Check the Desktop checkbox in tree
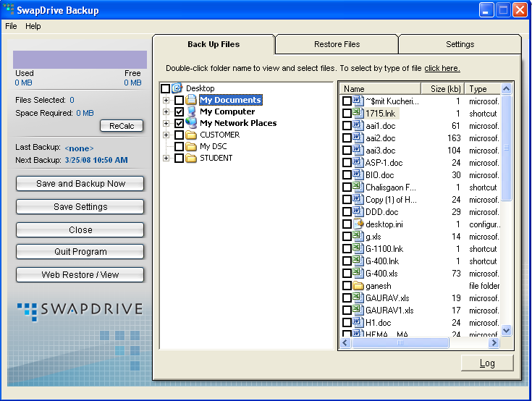Image resolution: width=532 pixels, height=401 pixels. (x=165, y=88)
